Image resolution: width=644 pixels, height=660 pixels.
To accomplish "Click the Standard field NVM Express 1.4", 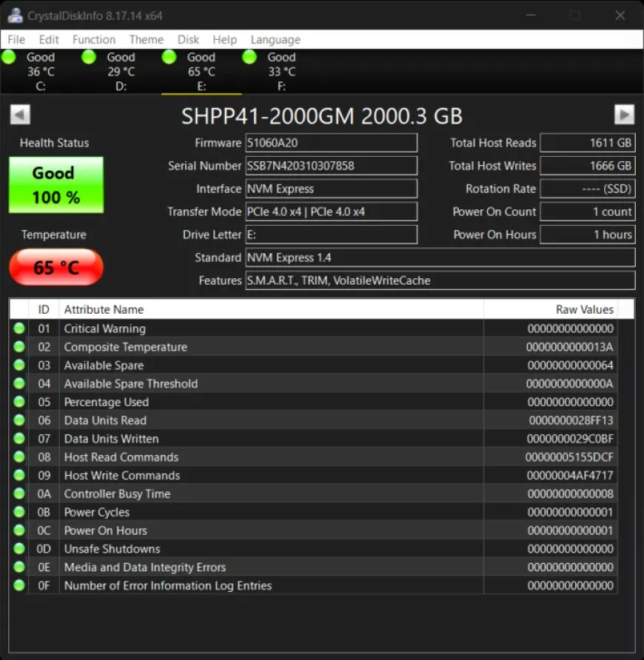I will 440,257.
